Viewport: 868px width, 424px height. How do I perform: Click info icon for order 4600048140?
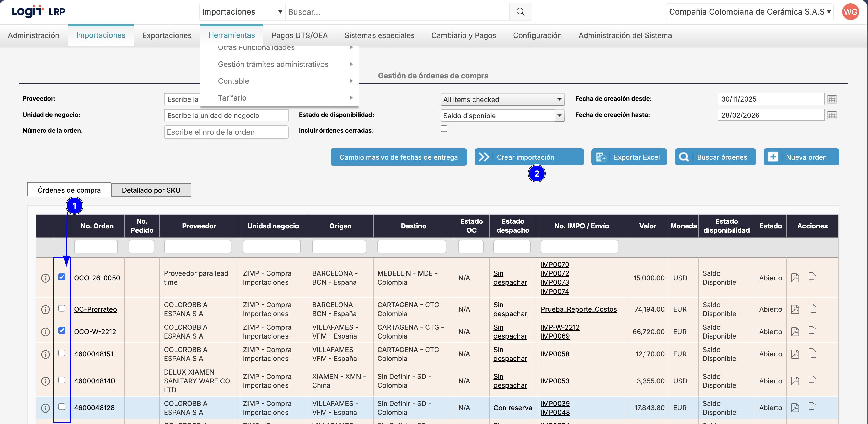coord(45,381)
